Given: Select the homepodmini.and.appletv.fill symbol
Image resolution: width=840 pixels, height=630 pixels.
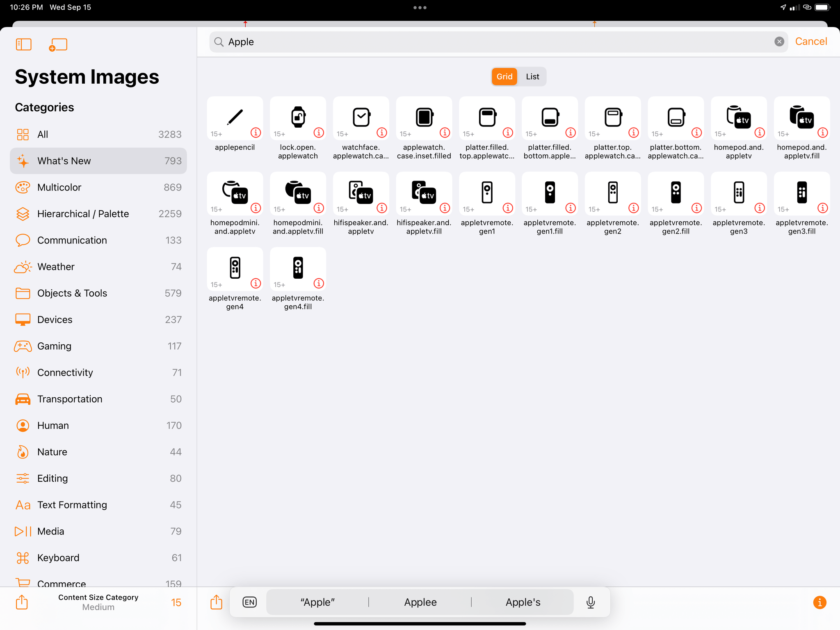Looking at the screenshot, I should coord(298,193).
